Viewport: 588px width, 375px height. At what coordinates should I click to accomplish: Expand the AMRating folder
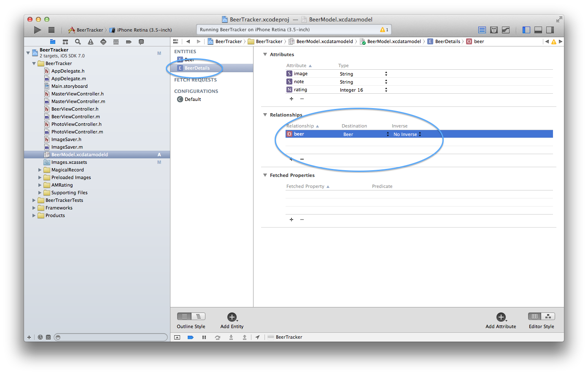point(40,185)
